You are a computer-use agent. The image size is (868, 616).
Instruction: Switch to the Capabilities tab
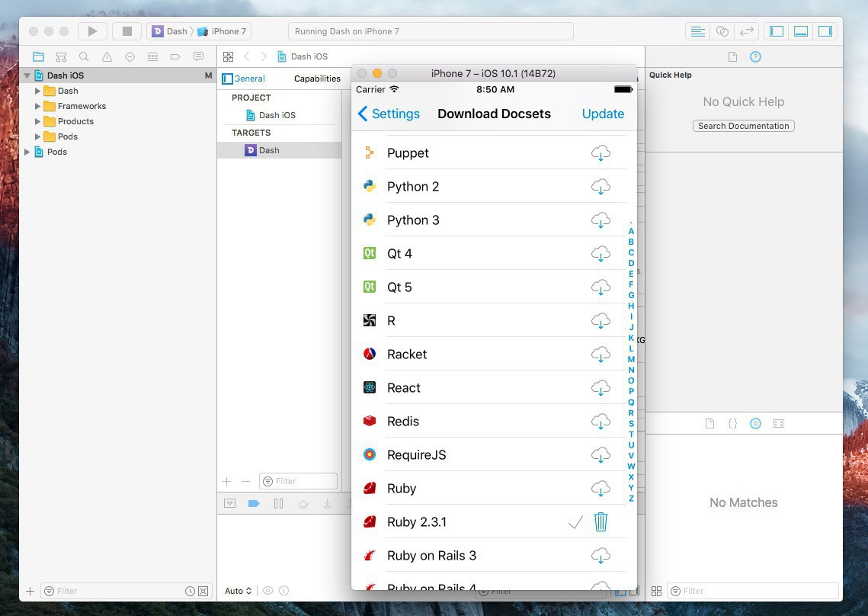click(317, 79)
